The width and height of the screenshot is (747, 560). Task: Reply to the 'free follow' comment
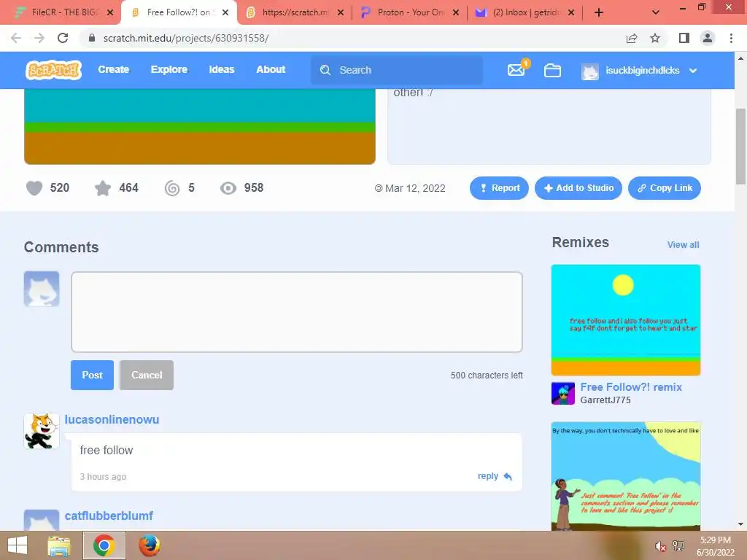point(495,476)
